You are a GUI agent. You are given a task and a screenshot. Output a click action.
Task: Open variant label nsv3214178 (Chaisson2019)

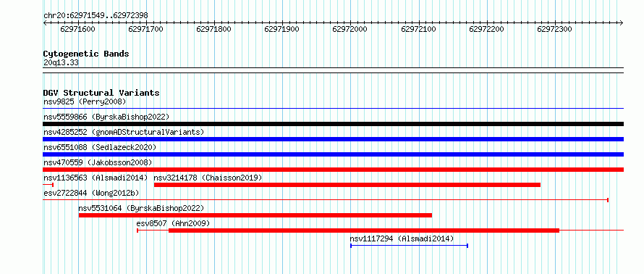point(208,178)
